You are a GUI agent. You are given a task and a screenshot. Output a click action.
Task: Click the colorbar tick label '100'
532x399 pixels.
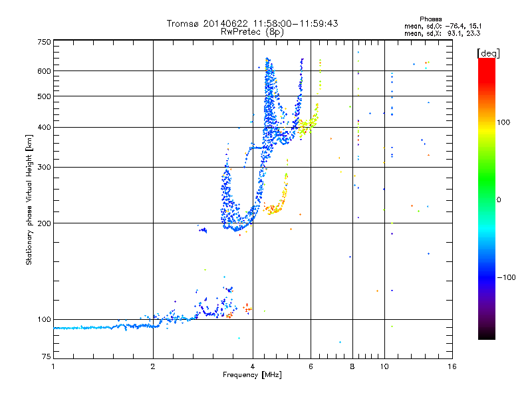(x=503, y=122)
